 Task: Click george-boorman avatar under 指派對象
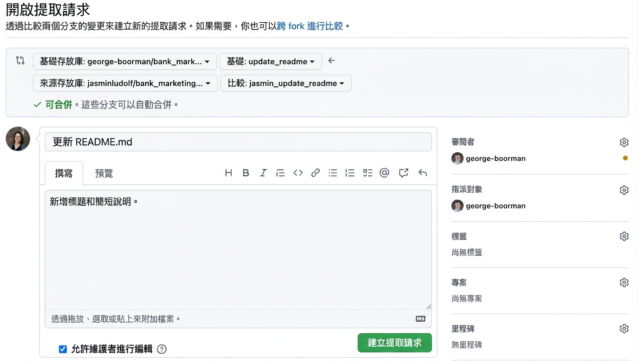pos(457,206)
